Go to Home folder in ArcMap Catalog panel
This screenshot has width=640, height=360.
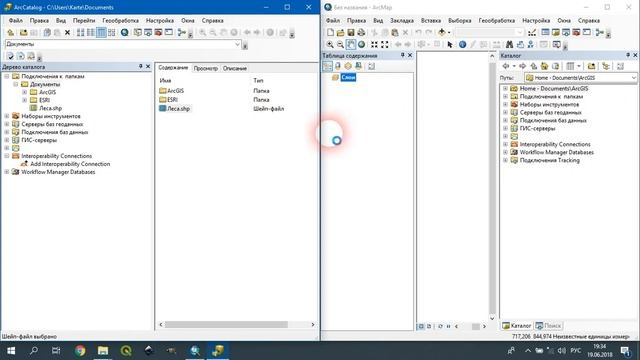pyautogui.click(x=544, y=66)
